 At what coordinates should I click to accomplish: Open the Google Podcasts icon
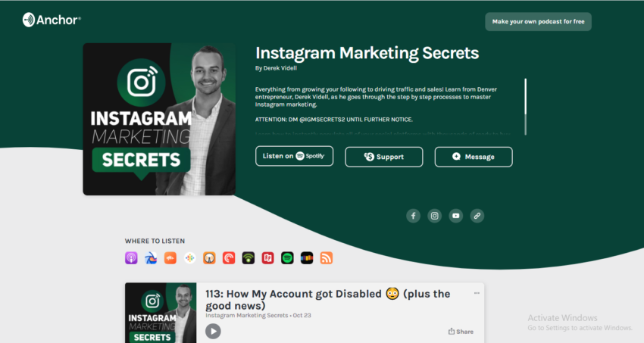(x=189, y=258)
